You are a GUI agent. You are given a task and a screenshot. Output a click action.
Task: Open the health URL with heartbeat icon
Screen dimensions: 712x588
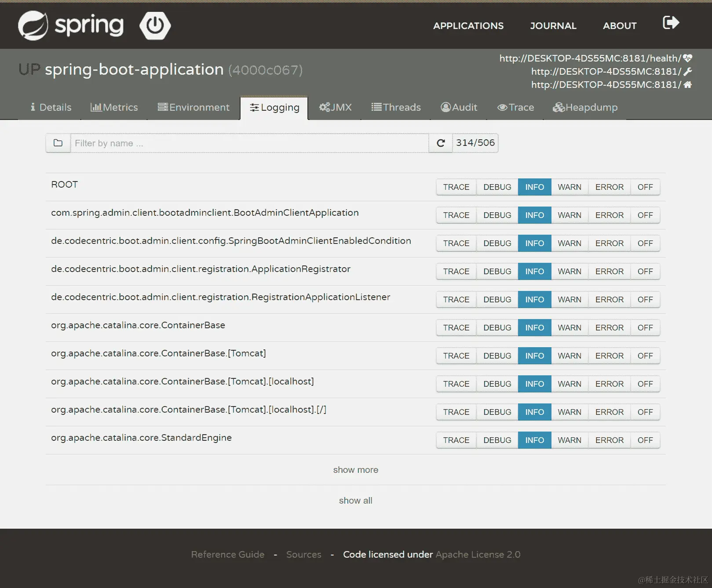(596, 58)
